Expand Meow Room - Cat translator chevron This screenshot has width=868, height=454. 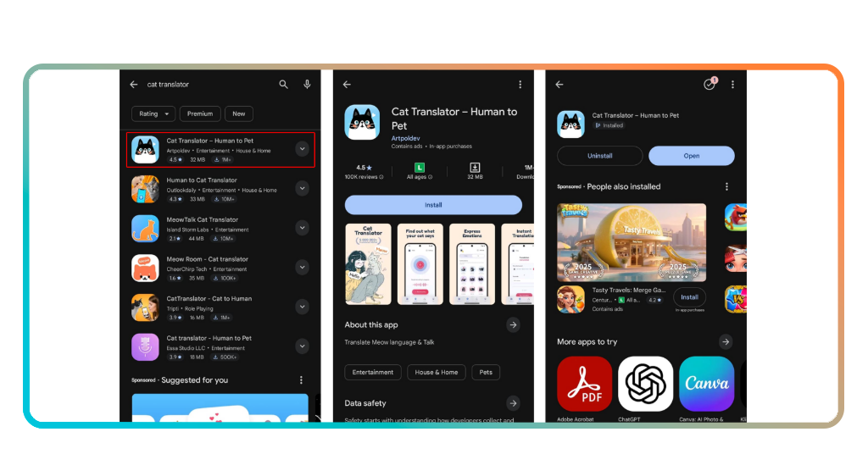(x=302, y=268)
